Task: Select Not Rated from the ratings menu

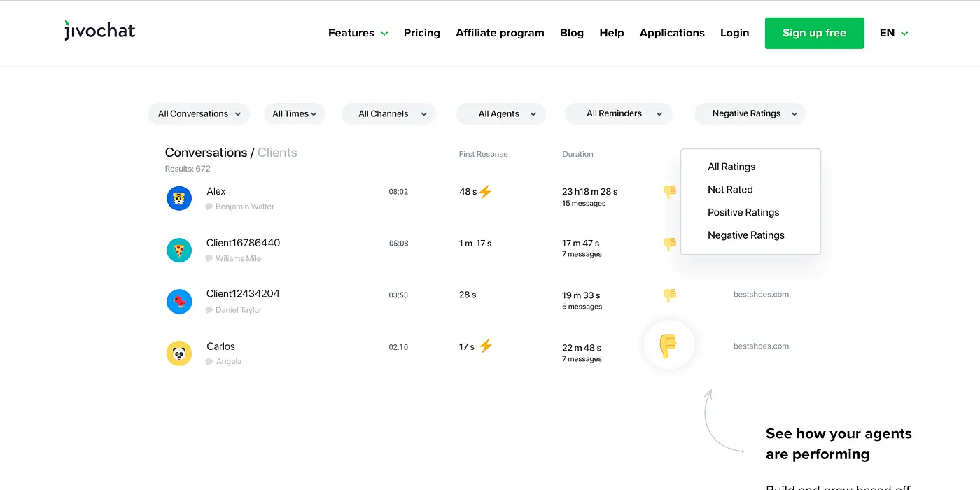Action: [x=730, y=189]
